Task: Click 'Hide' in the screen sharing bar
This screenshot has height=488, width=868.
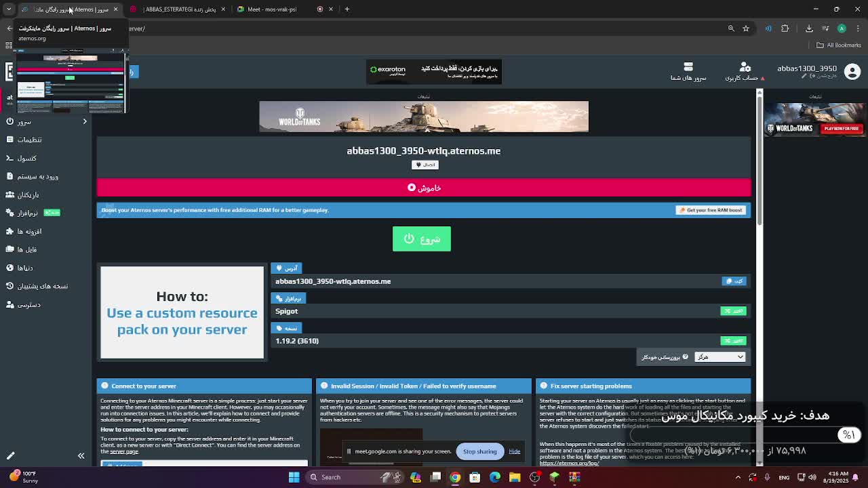Action: 515,451
